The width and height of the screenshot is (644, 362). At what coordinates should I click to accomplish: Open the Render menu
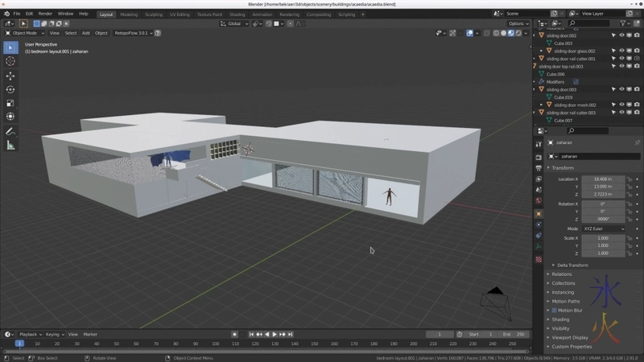pyautogui.click(x=45, y=14)
